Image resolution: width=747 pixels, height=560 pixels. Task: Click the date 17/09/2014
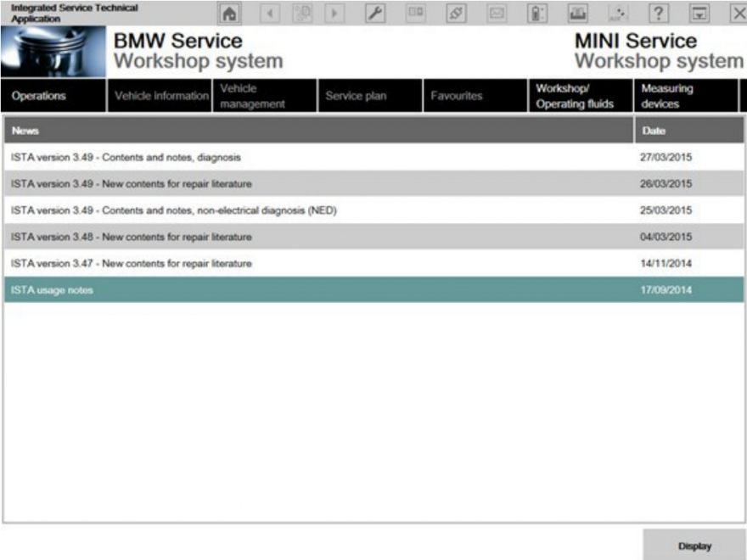click(x=666, y=290)
